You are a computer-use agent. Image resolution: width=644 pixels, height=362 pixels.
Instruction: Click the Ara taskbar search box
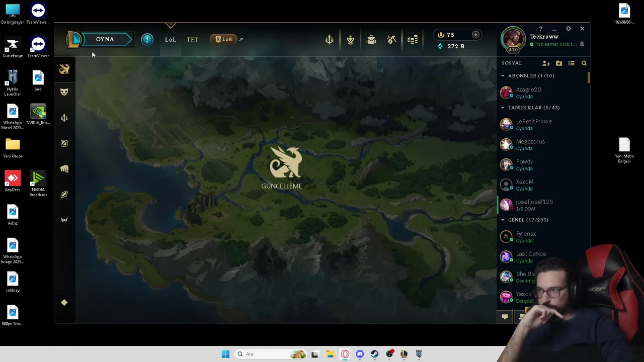[x=272, y=354]
